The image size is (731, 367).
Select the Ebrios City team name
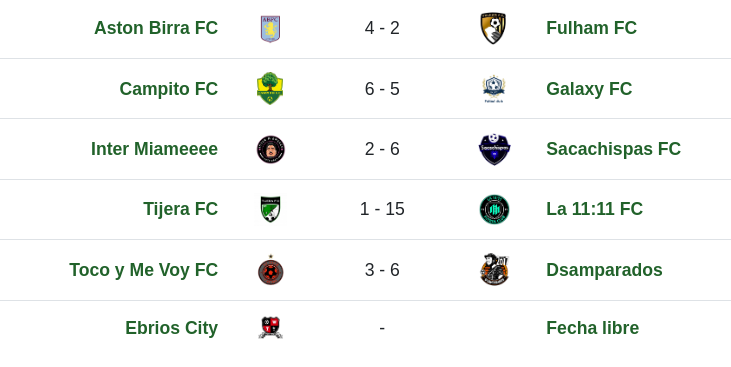click(172, 328)
